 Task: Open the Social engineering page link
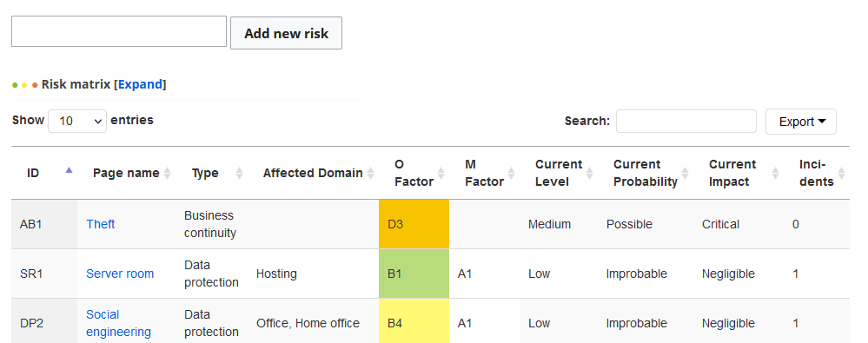[x=118, y=323]
